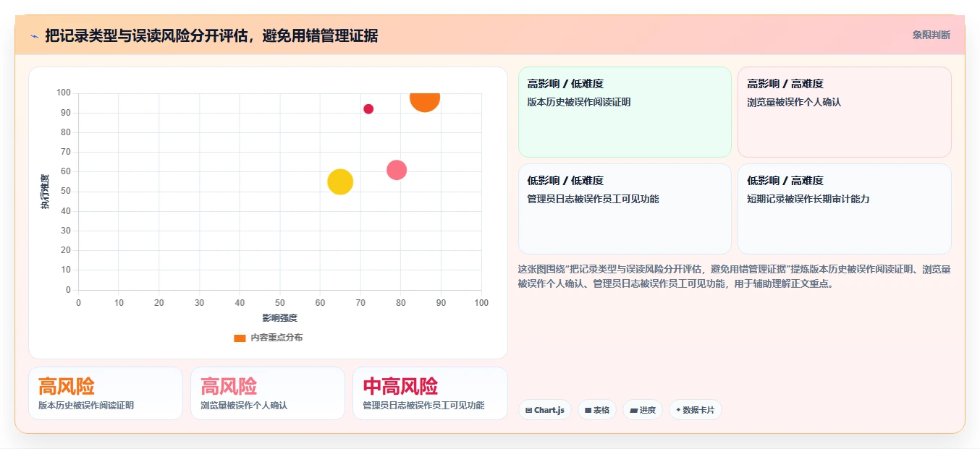Click the text 短期记录被误作长期审计能力
The width and height of the screenshot is (980, 449).
pos(808,199)
